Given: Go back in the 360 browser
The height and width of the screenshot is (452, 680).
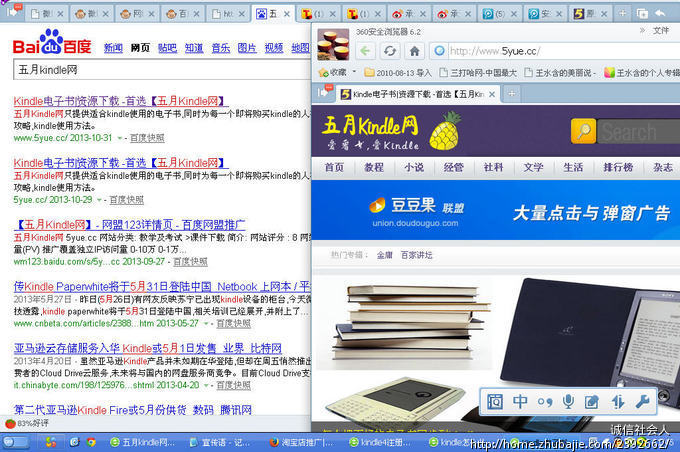Looking at the screenshot, I should pyautogui.click(x=366, y=51).
